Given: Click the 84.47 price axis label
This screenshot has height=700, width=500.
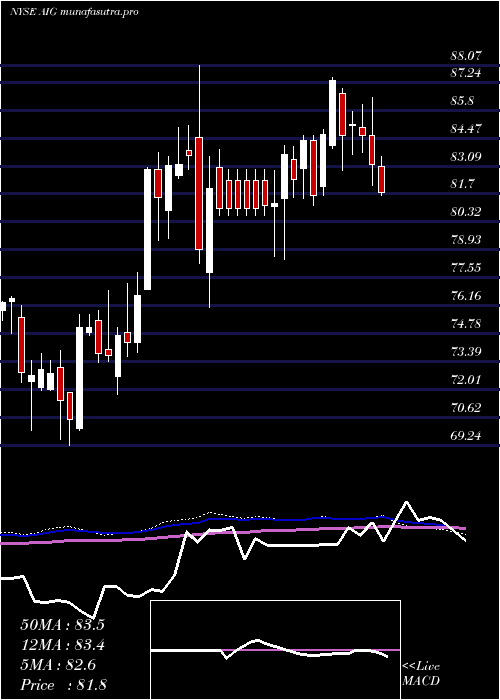Looking at the screenshot, I should click(466, 129).
